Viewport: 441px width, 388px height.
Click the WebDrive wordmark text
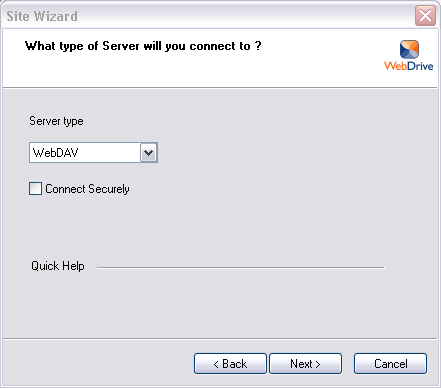point(409,66)
